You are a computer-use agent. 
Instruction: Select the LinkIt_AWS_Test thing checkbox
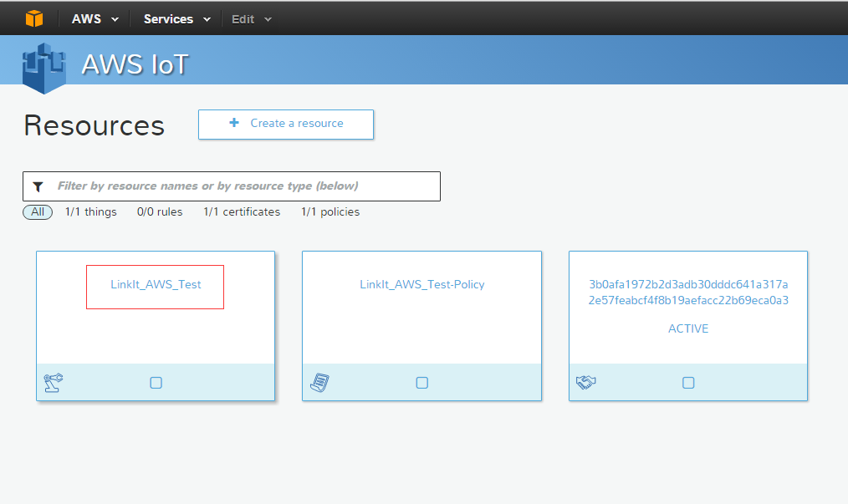(156, 383)
